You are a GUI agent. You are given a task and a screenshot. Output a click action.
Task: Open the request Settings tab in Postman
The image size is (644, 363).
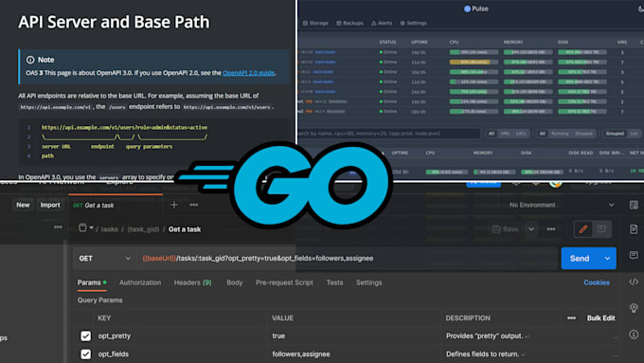tap(368, 282)
